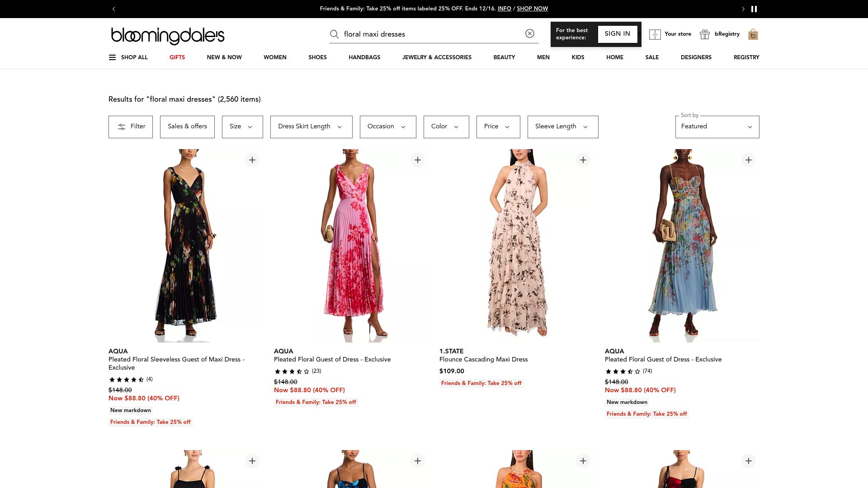The image size is (868, 488).
Task: Follow the SHOP NOW promo link
Action: (532, 9)
